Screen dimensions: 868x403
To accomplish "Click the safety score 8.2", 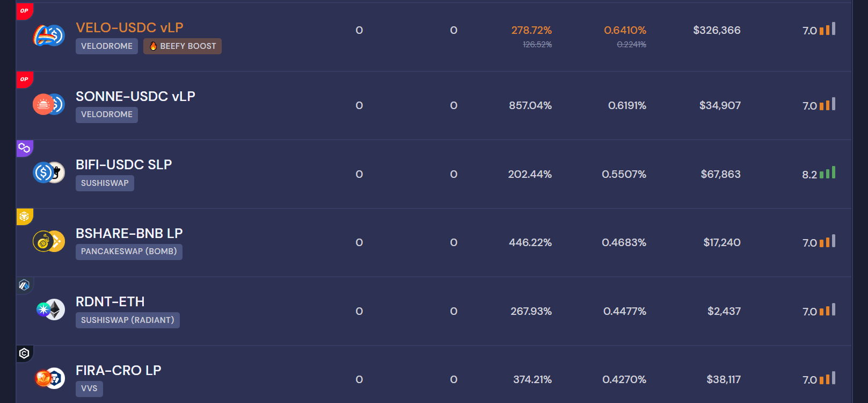I will pyautogui.click(x=809, y=175).
